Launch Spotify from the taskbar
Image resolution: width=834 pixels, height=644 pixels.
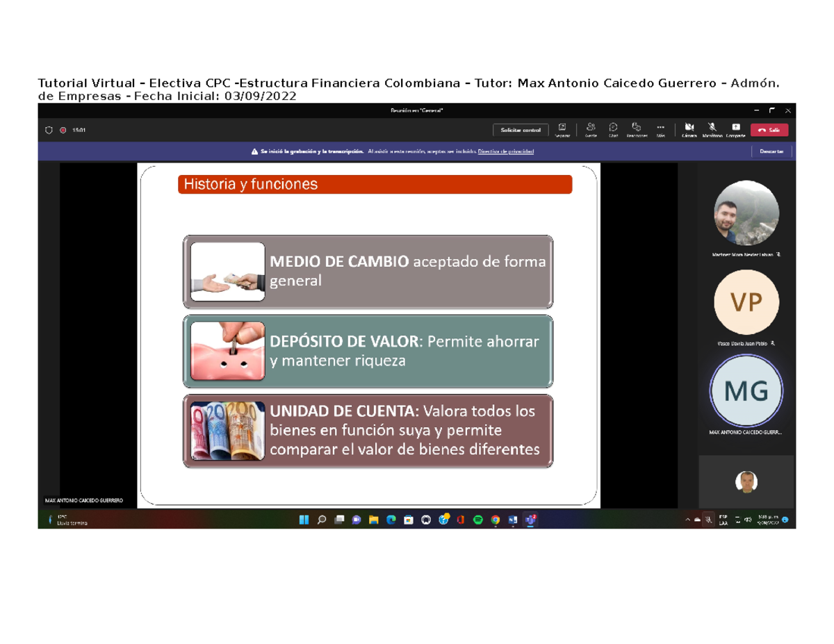tap(478, 519)
